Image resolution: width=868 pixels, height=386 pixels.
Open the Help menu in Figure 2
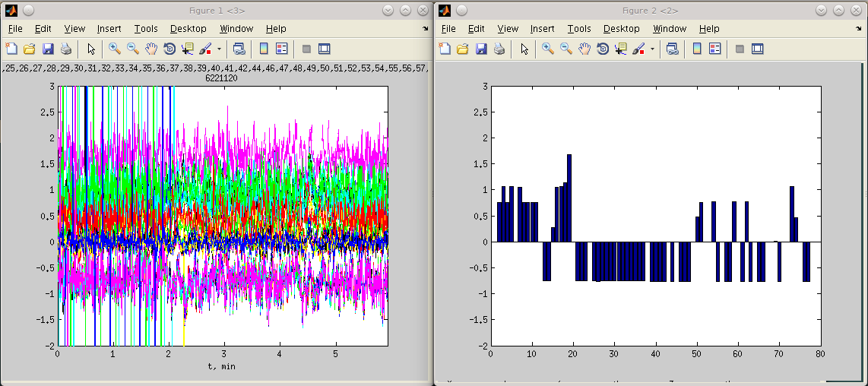(x=710, y=29)
